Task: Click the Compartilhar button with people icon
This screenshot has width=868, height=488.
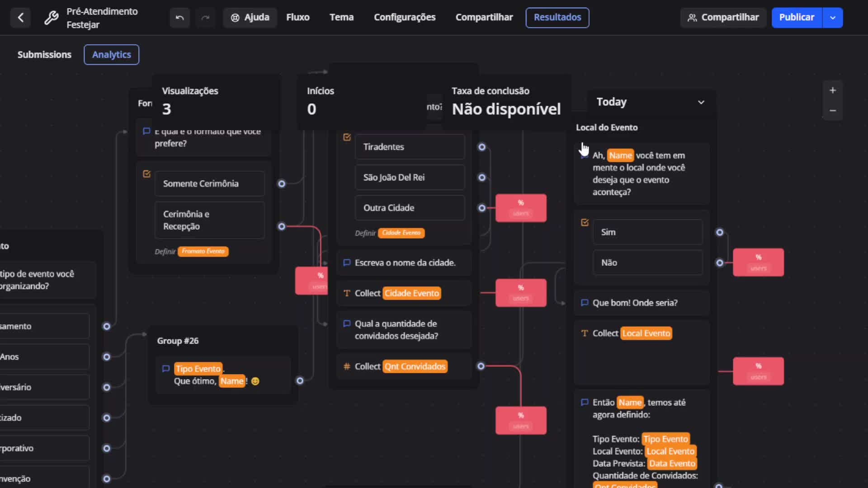Action: click(x=723, y=18)
